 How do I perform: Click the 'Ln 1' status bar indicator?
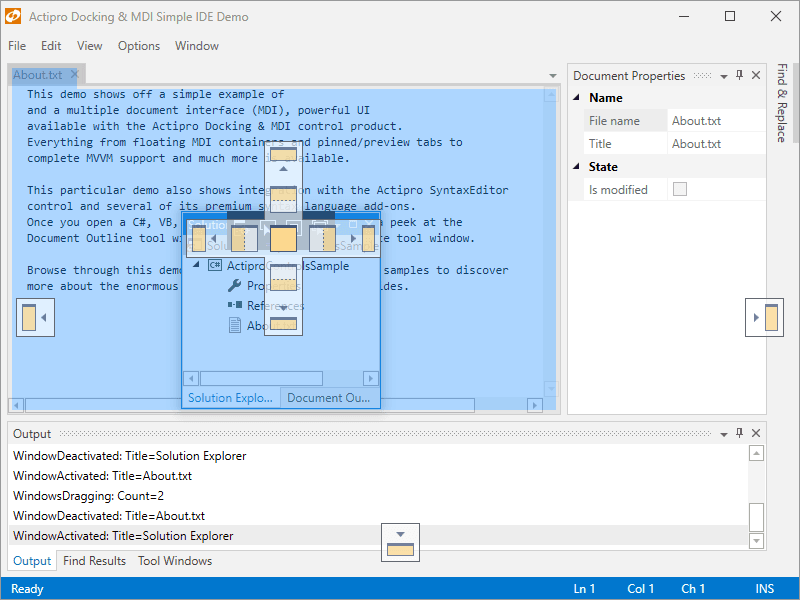(584, 589)
